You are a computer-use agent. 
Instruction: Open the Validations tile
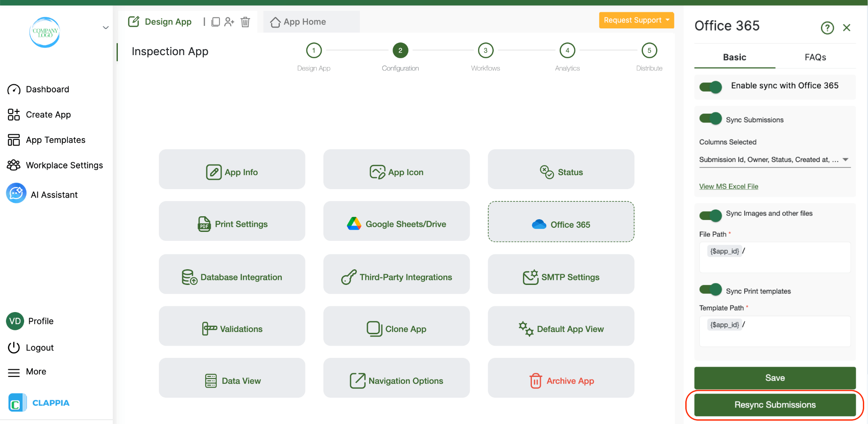[x=232, y=326]
